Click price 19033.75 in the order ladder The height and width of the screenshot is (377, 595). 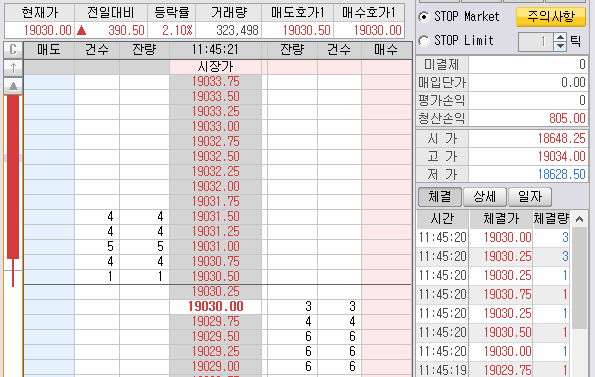215,82
